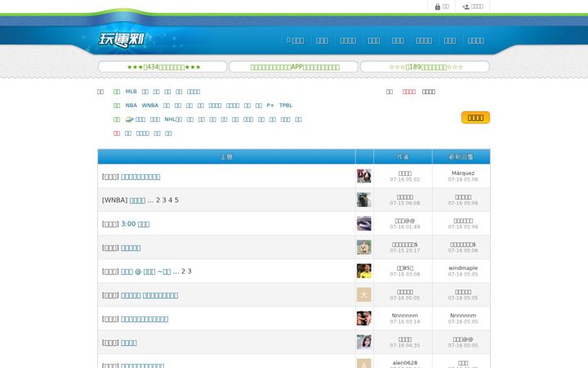Click the author timestamp 07-16 01:49
The width and height of the screenshot is (588, 368).
[x=404, y=227]
